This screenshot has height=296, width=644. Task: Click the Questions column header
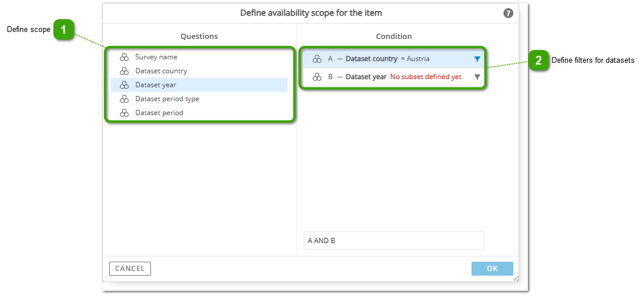[x=199, y=36]
